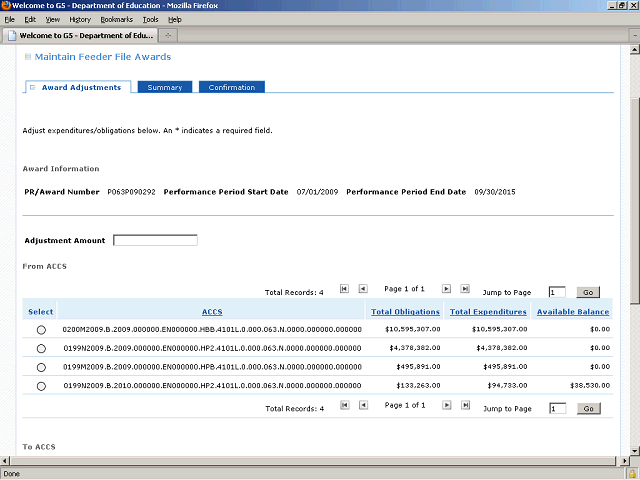Open the Bookmarks menu
Screen dimensions: 640x480
click(116, 19)
